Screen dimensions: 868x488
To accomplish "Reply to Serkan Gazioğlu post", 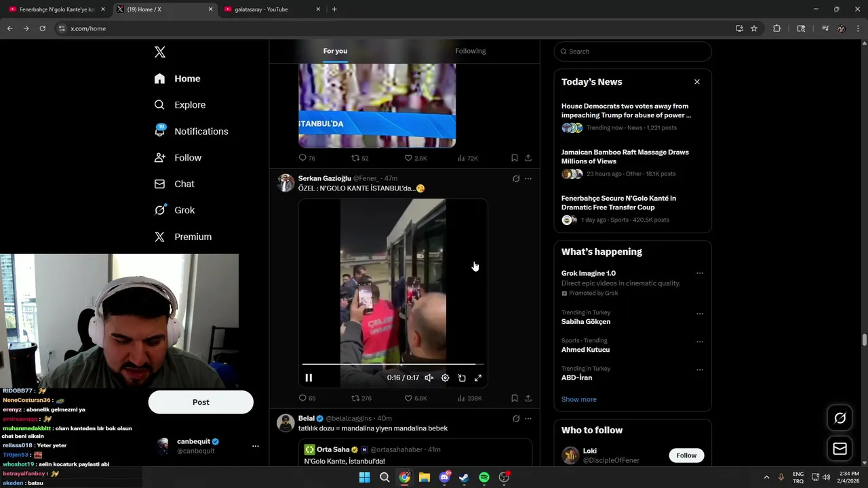I will 307,399.
